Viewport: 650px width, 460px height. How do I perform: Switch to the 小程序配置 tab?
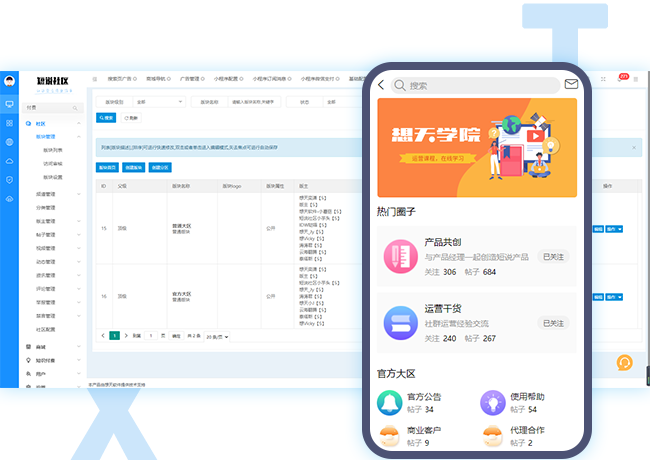tap(228, 79)
